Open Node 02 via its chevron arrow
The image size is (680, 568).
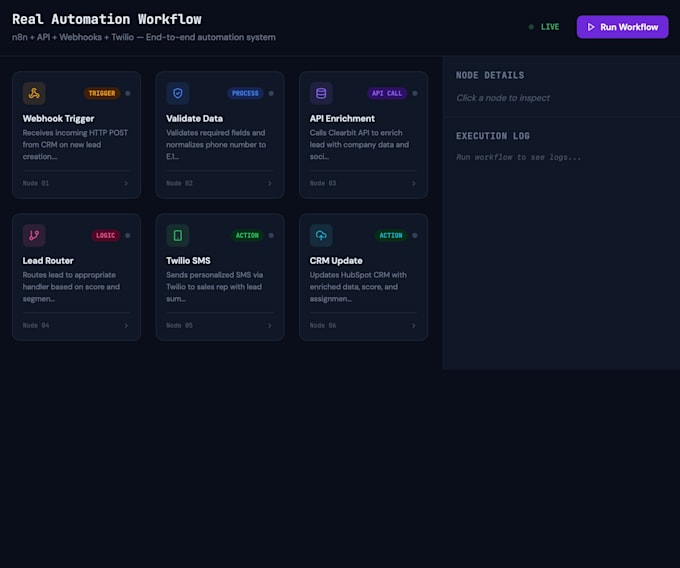pyautogui.click(x=270, y=183)
